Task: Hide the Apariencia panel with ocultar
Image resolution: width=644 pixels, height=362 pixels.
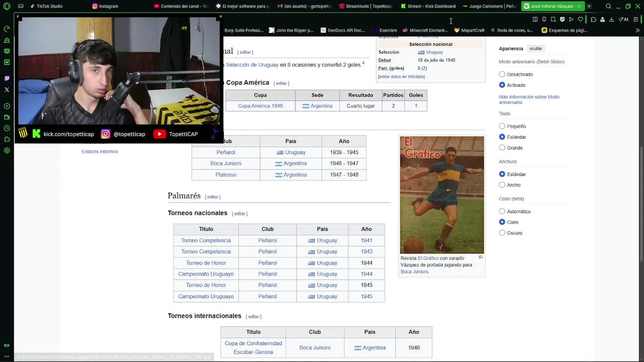Action: pyautogui.click(x=536, y=49)
